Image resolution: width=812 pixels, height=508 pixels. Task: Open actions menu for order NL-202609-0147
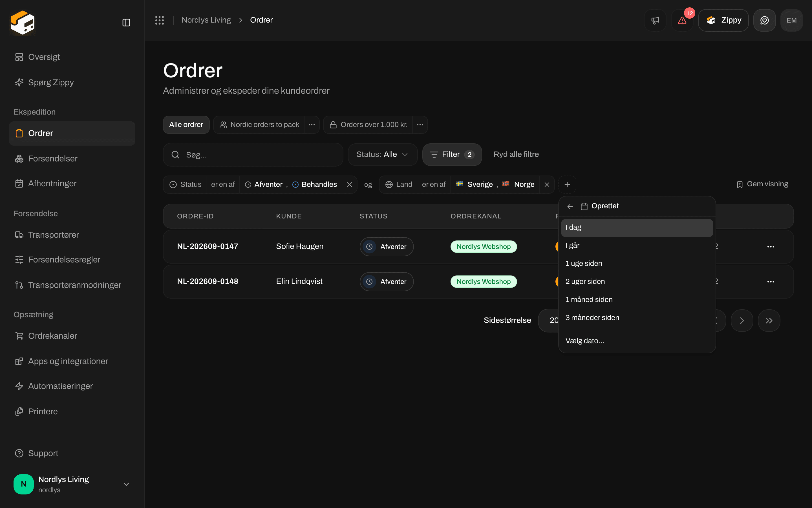point(771,247)
